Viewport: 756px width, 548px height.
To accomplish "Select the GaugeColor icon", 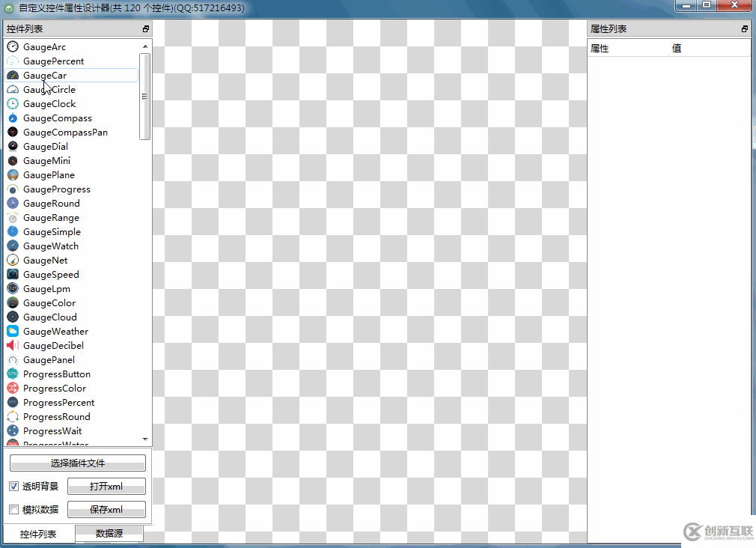I will [x=13, y=303].
